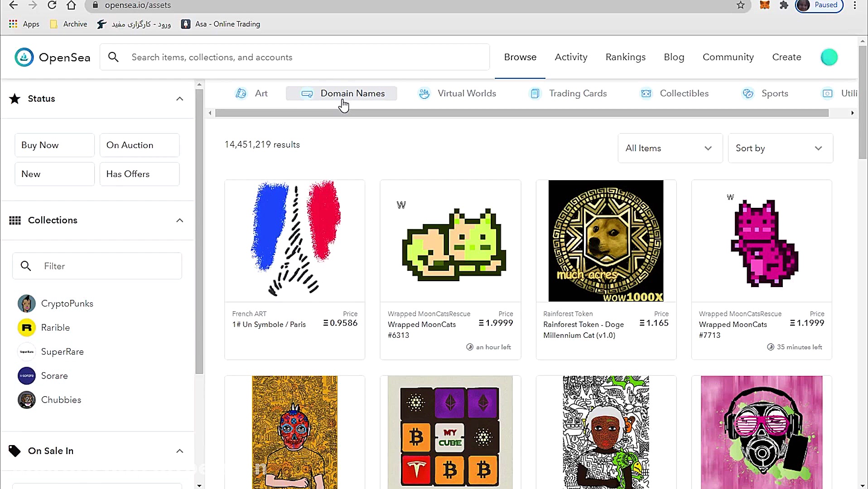868x489 pixels.
Task: Click the search magnifier icon in header
Action: click(x=113, y=57)
